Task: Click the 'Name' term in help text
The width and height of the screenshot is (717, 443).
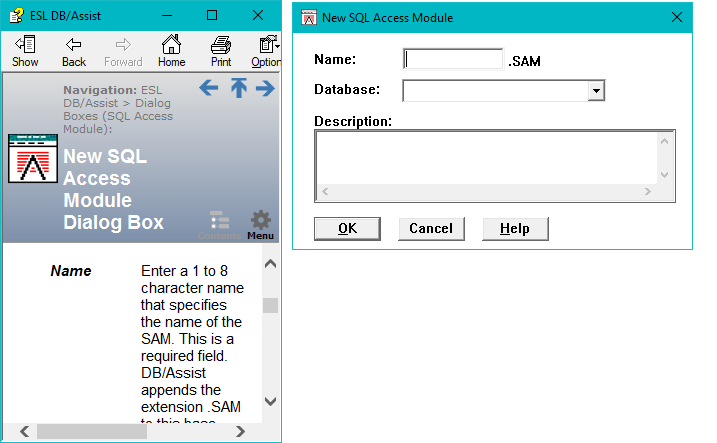Action: tap(70, 271)
